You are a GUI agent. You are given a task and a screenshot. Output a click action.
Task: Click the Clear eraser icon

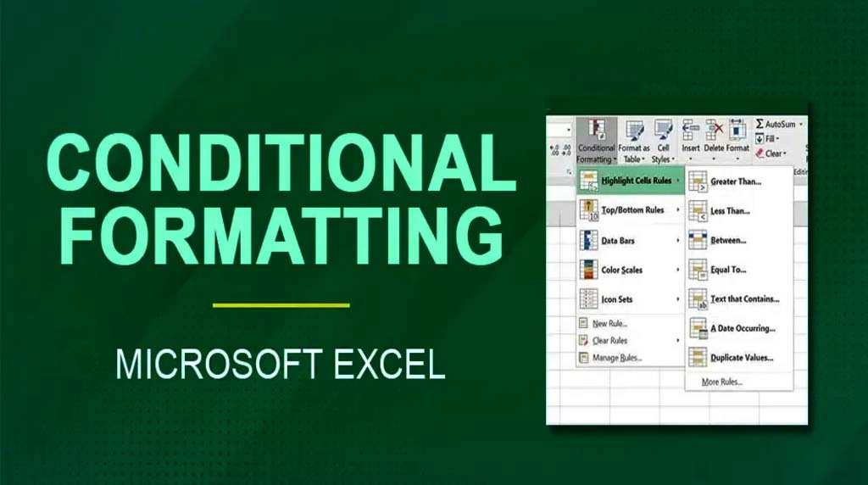(759, 153)
